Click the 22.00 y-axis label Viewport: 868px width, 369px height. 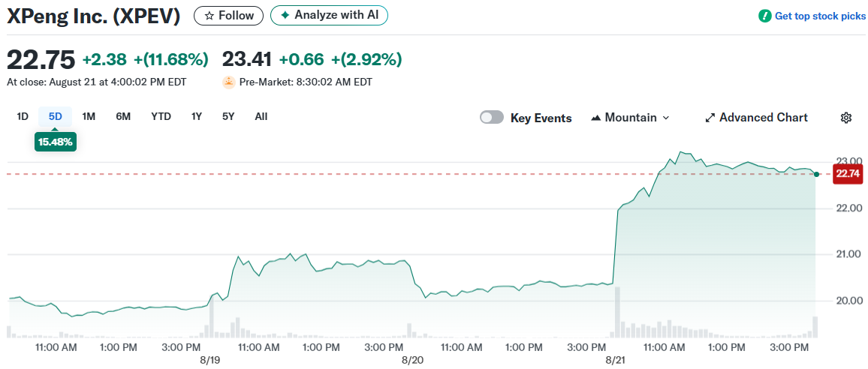tap(849, 208)
